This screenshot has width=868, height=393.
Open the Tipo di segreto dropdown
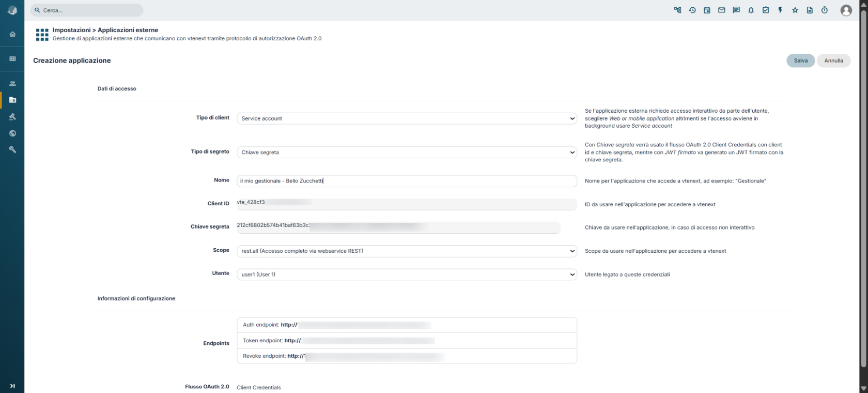(x=407, y=152)
